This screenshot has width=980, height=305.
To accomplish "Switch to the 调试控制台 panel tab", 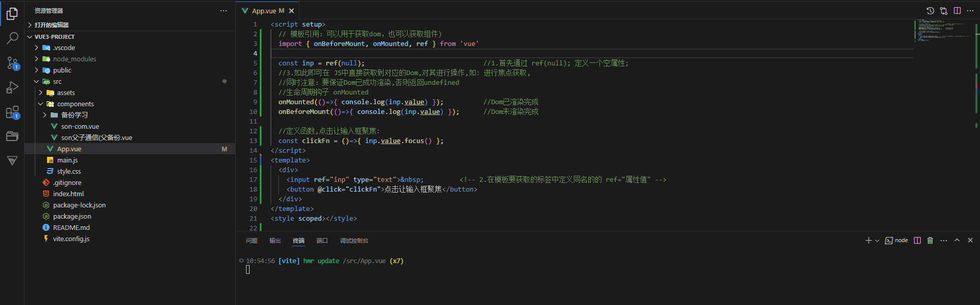I will (x=354, y=241).
